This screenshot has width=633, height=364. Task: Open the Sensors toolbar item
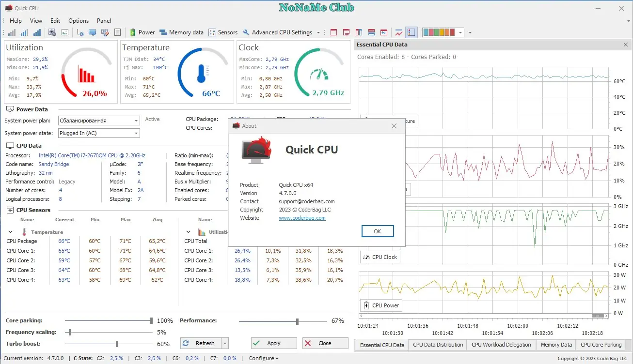[223, 32]
